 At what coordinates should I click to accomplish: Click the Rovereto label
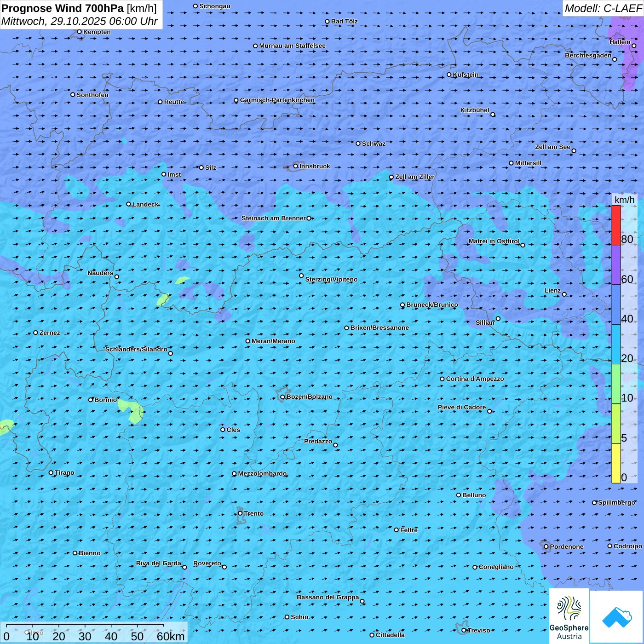pos(207,563)
